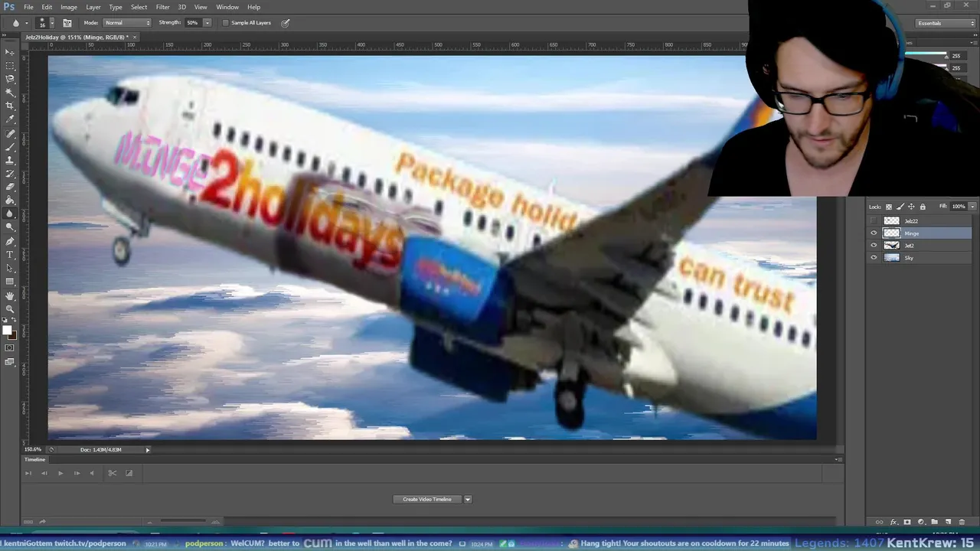Delete the selected layer
This screenshot has height=551, width=980.
click(x=962, y=522)
